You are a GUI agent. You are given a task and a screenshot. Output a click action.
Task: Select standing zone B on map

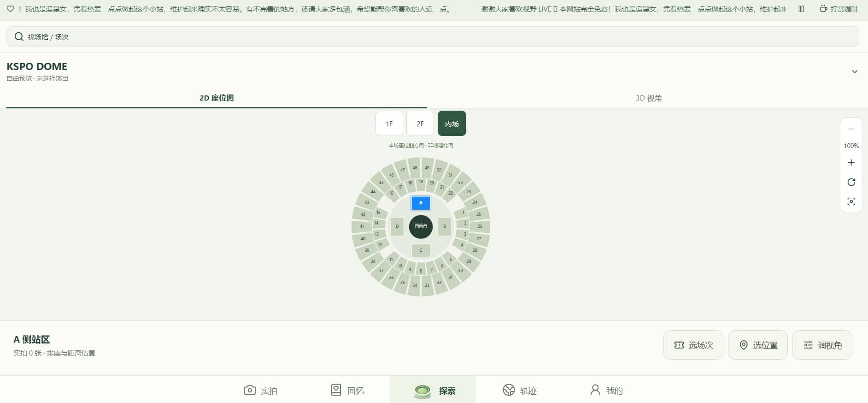pyautogui.click(x=445, y=226)
